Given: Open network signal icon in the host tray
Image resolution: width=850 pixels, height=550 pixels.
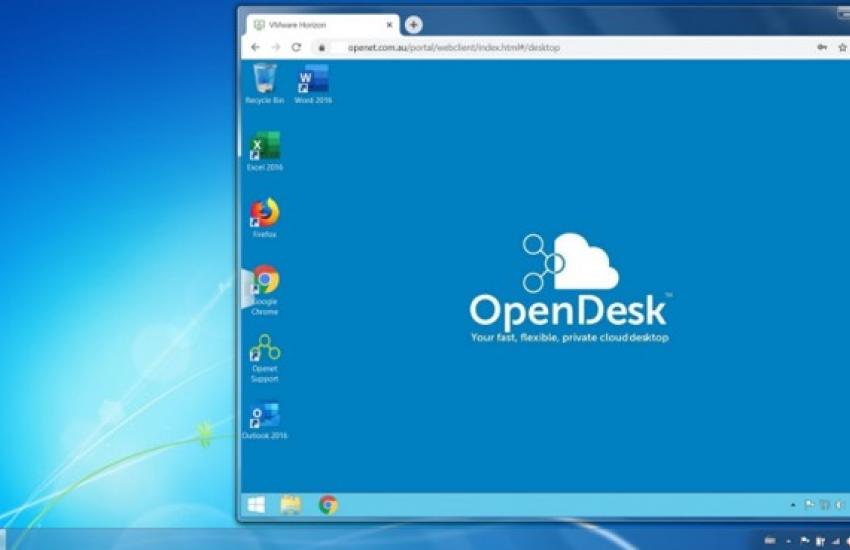Looking at the screenshot, I should click(835, 541).
